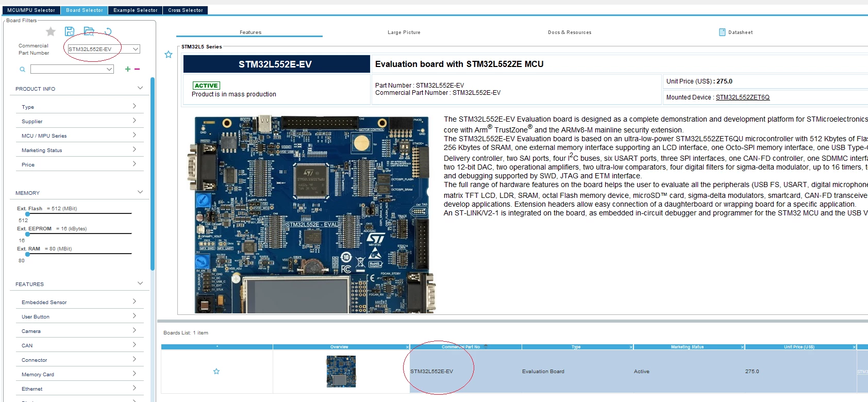Collapse the MEMORY section
868x402 pixels.
click(140, 192)
